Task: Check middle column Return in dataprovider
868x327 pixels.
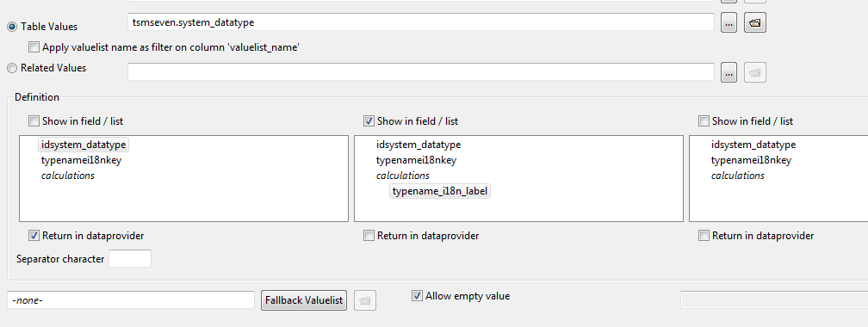Action: pyautogui.click(x=369, y=236)
